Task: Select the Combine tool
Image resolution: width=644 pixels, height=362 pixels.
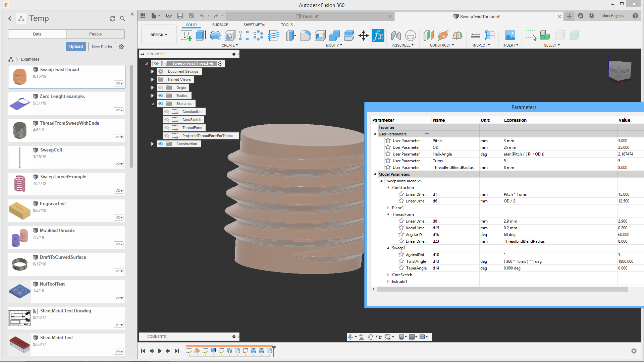Action: coord(334,35)
